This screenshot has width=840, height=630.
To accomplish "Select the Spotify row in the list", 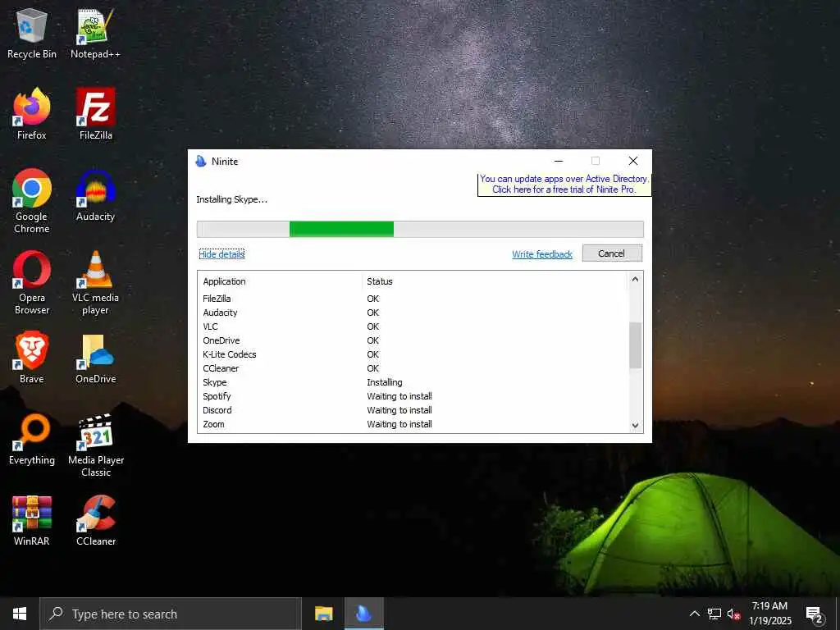I will [x=413, y=396].
